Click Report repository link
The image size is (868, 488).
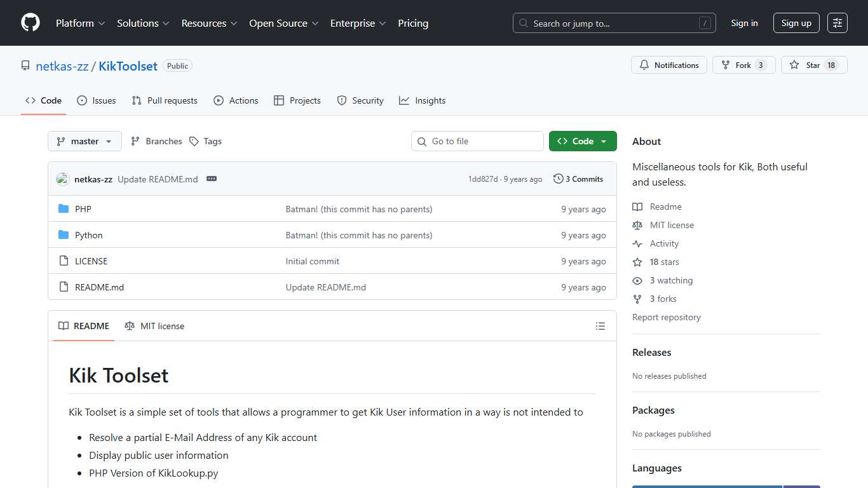click(666, 317)
